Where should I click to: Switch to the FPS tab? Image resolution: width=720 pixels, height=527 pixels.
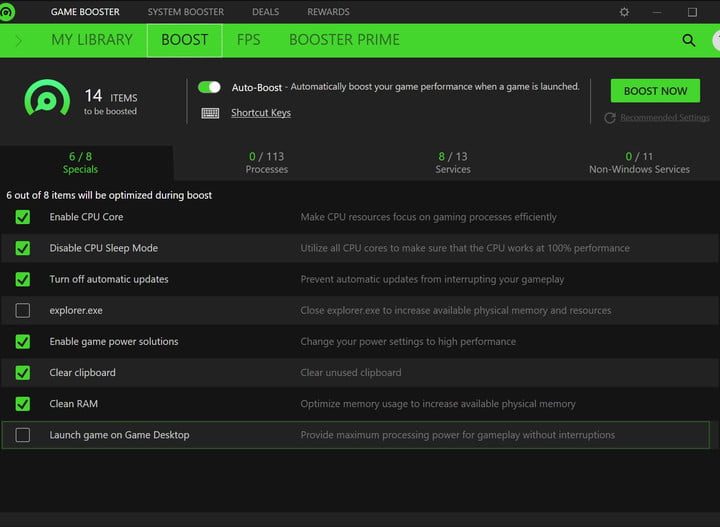[x=248, y=40]
